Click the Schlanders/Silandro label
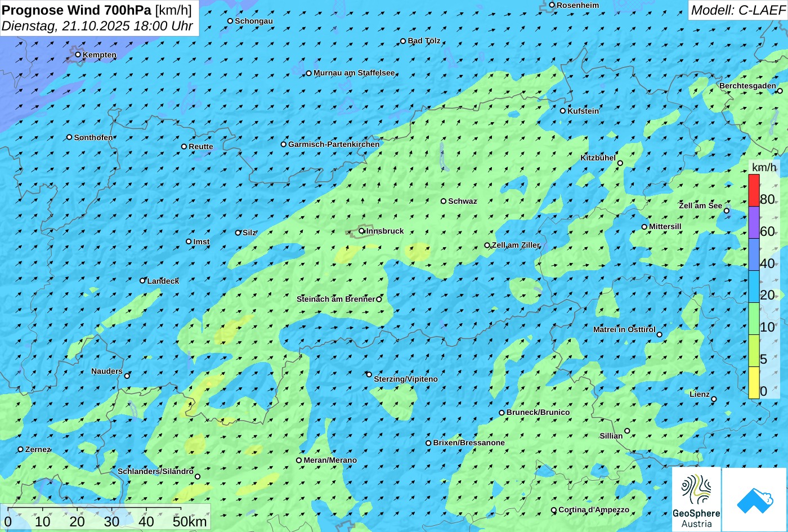The height and width of the screenshot is (532, 788). click(x=155, y=471)
